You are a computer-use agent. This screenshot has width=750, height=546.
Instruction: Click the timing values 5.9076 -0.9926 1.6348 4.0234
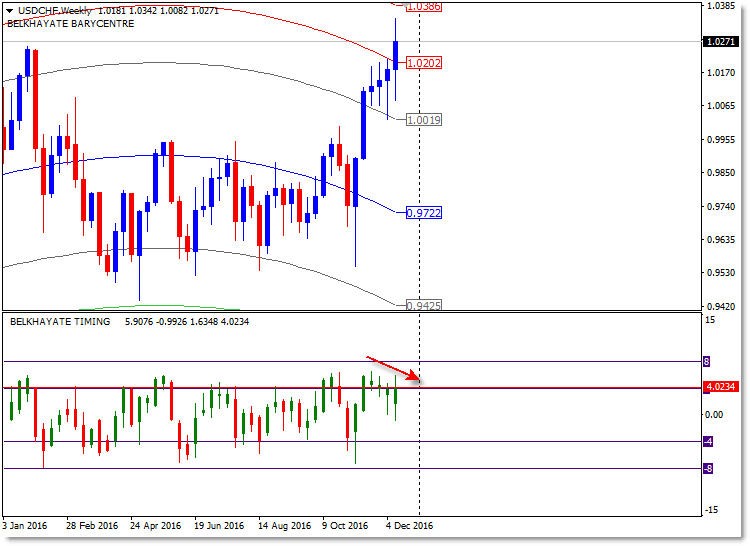187,322
